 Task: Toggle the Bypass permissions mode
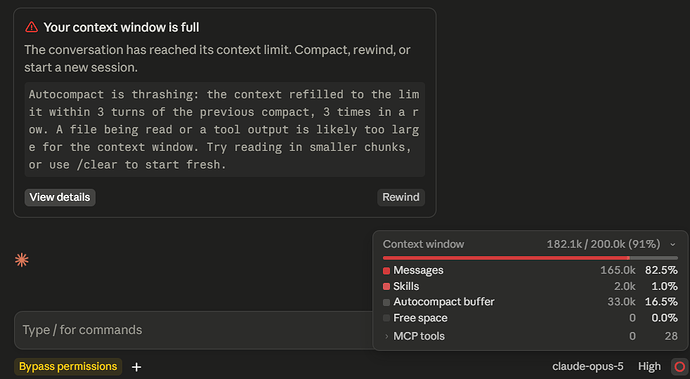[68, 366]
